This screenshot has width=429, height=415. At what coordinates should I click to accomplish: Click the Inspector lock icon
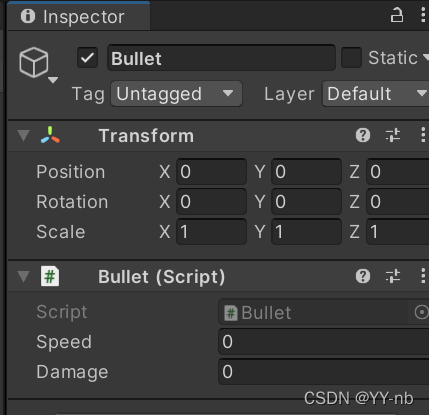point(397,15)
